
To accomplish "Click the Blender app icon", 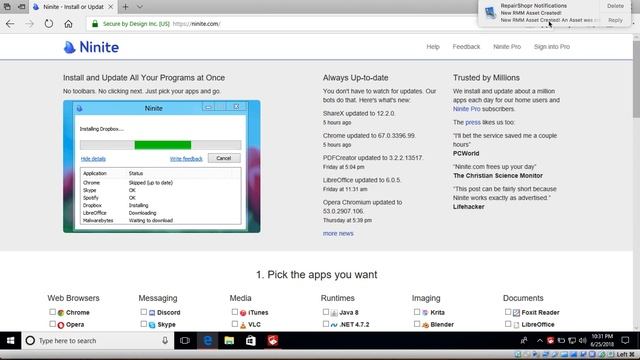I will point(425,325).
